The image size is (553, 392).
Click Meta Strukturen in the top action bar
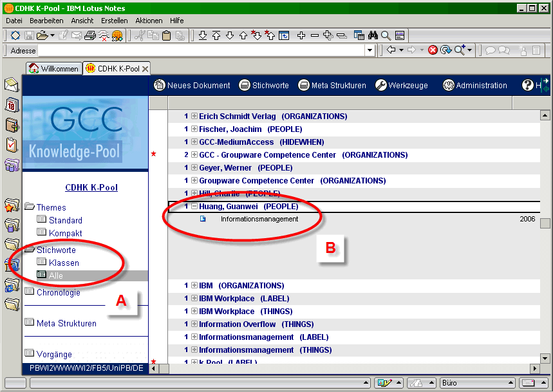332,86
